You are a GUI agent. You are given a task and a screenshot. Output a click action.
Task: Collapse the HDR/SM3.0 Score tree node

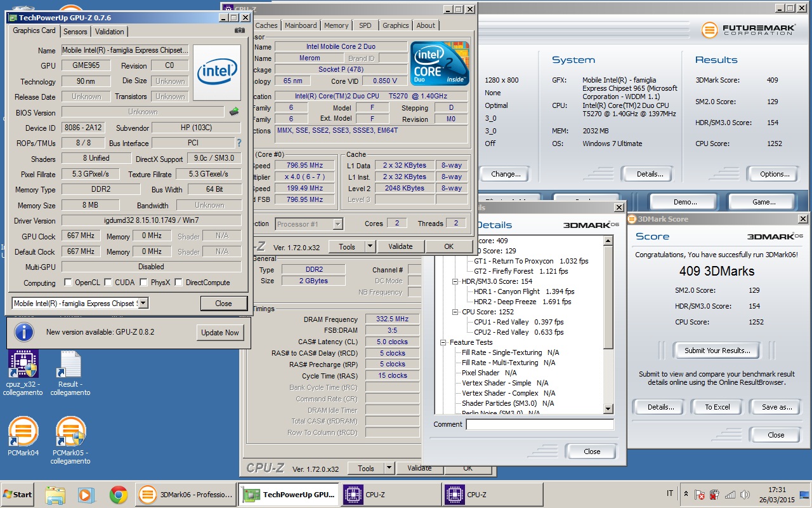pos(455,281)
